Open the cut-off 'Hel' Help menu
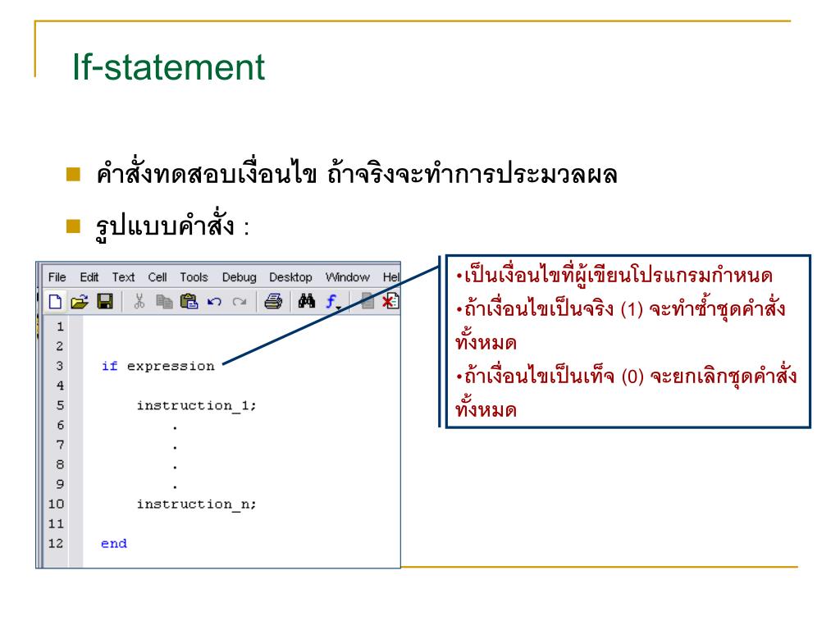Image resolution: width=840 pixels, height=630 pixels. click(391, 277)
